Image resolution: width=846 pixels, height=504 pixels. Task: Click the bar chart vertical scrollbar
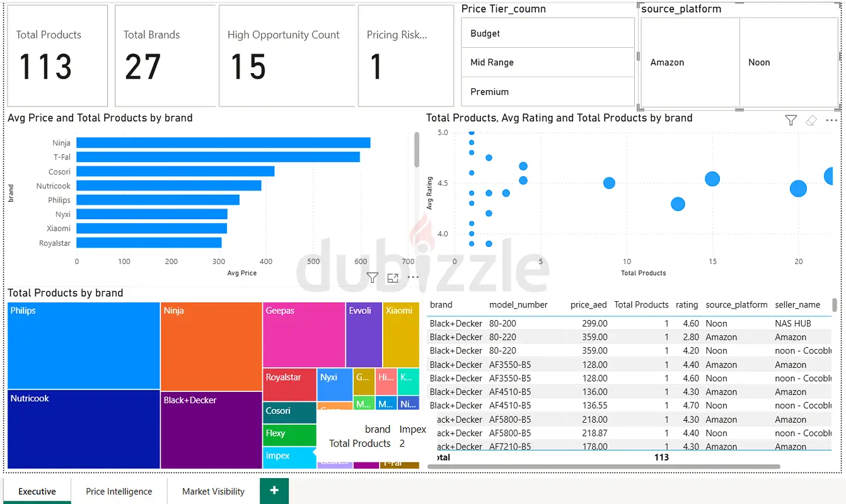pos(417,150)
